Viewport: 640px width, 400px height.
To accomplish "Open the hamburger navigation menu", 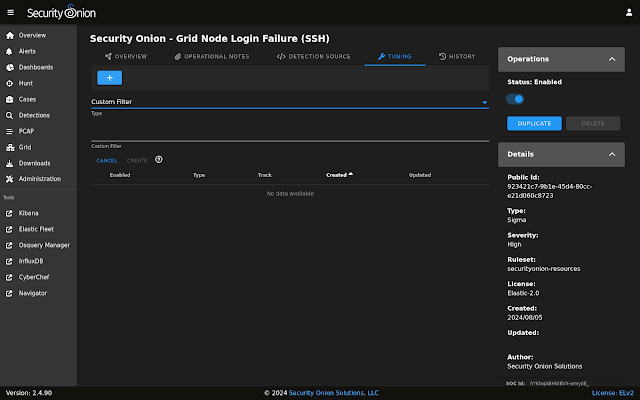I will (11, 13).
